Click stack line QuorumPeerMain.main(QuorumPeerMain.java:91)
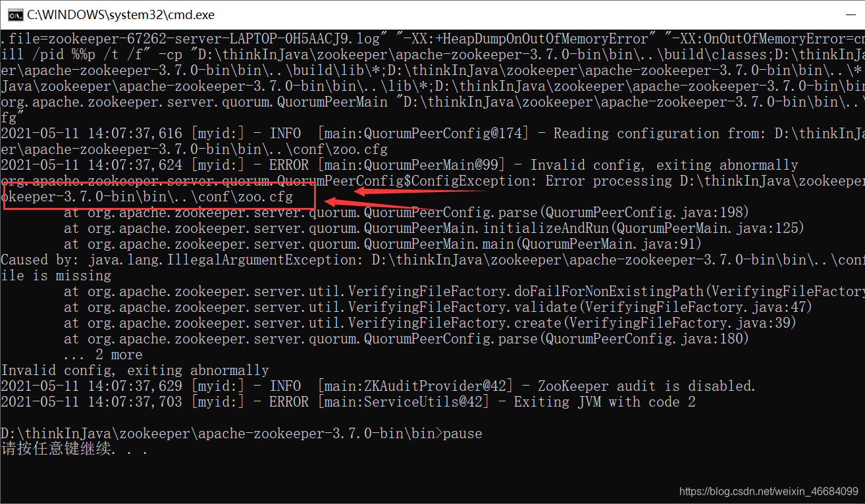The image size is (865, 504). point(383,244)
